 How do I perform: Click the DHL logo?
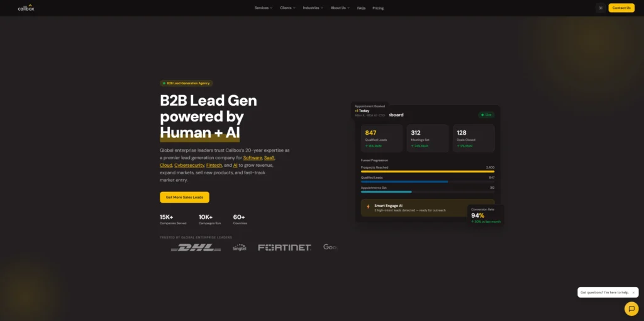pos(196,247)
